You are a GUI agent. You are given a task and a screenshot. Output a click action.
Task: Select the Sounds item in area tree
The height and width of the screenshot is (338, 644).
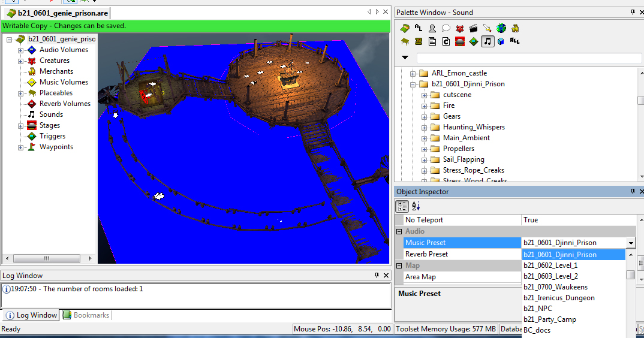click(x=51, y=114)
